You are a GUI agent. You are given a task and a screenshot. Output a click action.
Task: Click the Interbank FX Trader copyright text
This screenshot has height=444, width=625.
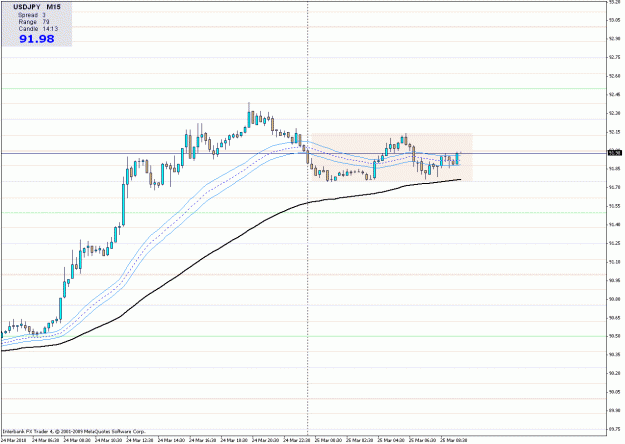click(74, 432)
